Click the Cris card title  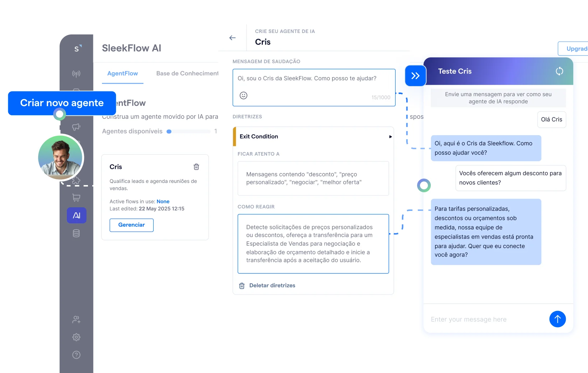pos(116,167)
